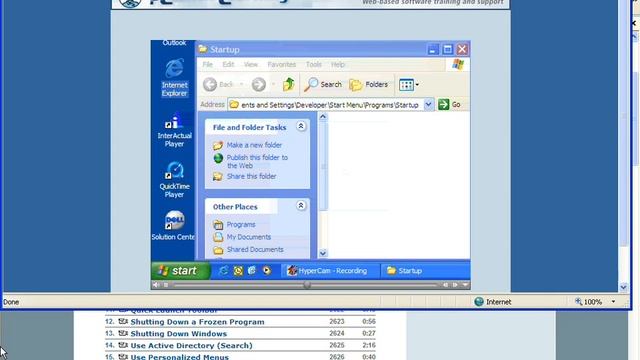Click the task pane scroll down arrow
The image size is (640, 360).
pos(323,253)
